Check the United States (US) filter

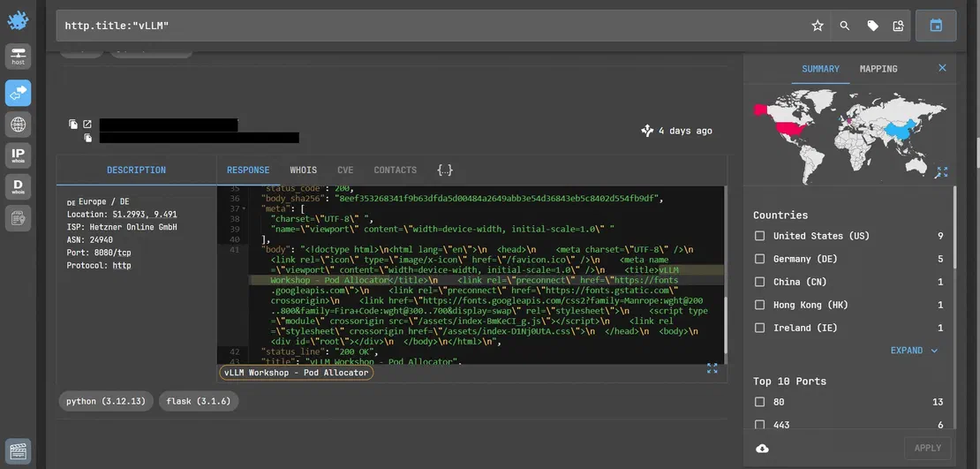point(759,236)
